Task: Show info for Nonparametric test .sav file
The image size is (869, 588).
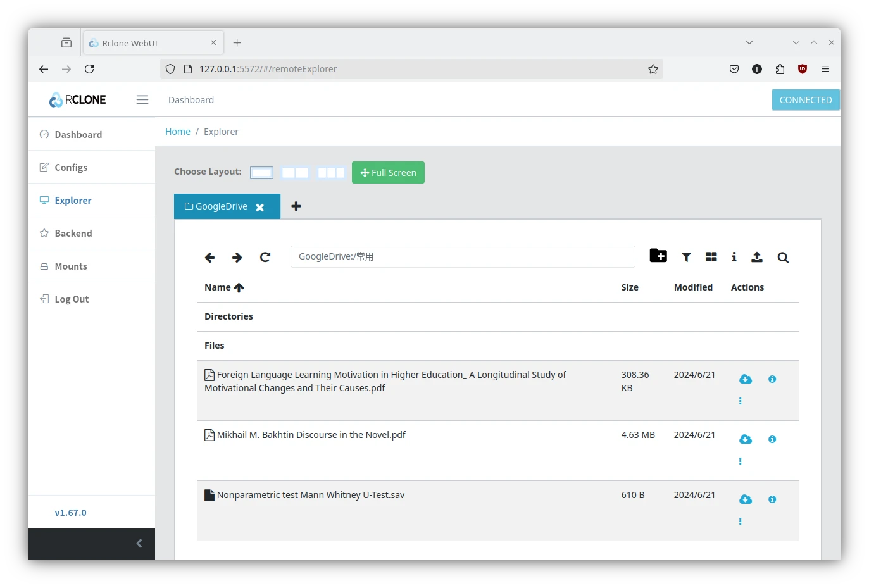Action: (772, 499)
